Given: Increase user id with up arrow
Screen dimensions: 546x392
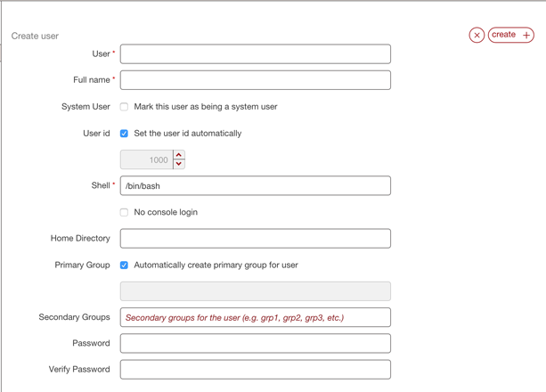Looking at the screenshot, I should (179, 155).
